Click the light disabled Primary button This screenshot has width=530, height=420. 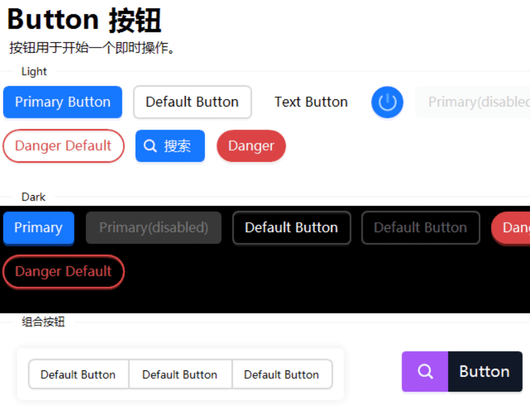coord(472,102)
